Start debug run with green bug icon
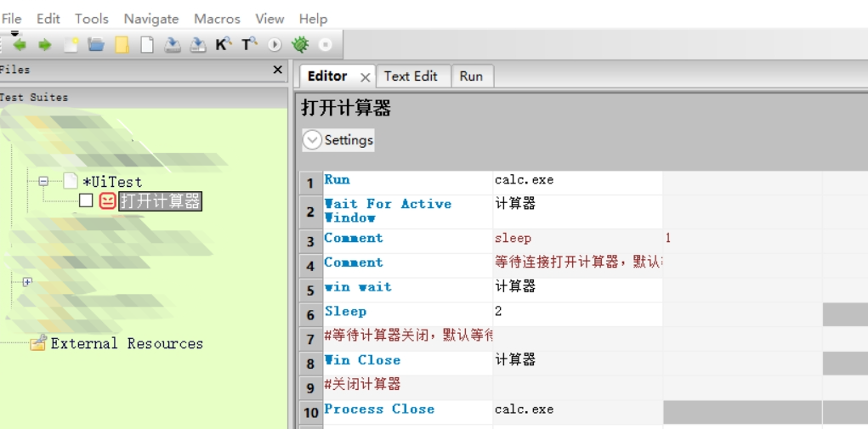The width and height of the screenshot is (868, 429). pyautogui.click(x=300, y=45)
